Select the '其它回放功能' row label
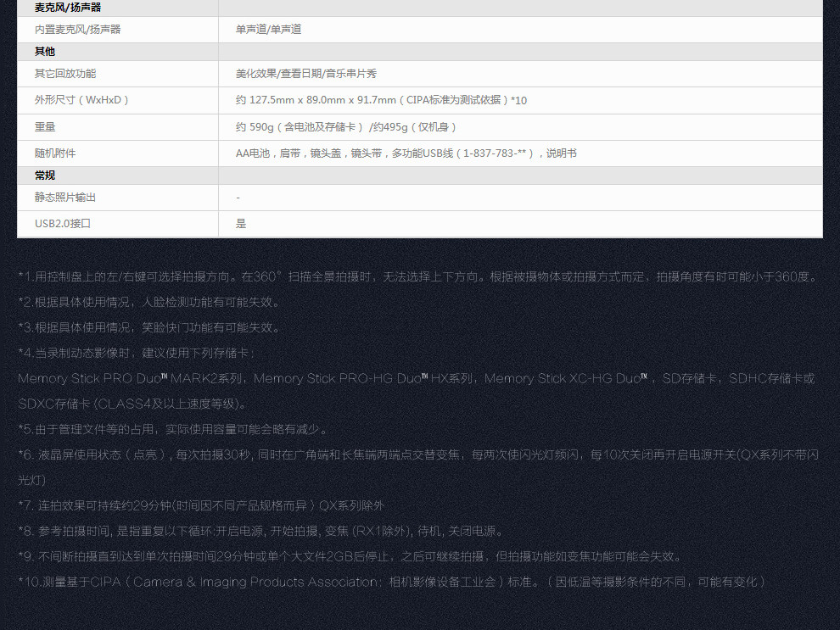Viewport: 840px width, 630px height. (65, 73)
